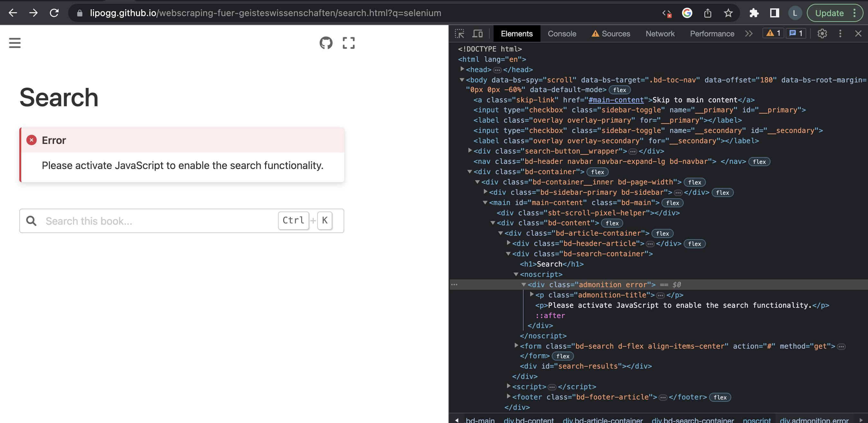
Task: Go back to previous page
Action: coord(13,13)
